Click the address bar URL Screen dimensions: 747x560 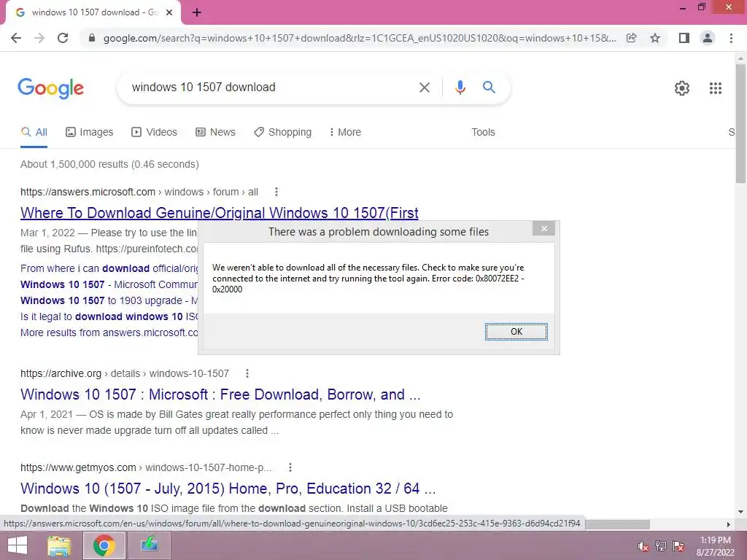tap(360, 38)
